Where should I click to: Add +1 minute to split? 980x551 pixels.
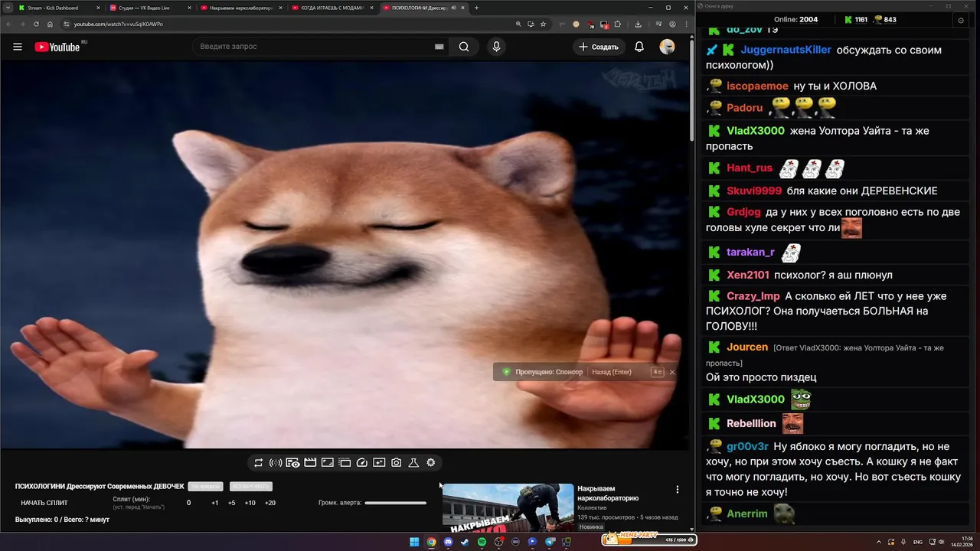(x=215, y=503)
